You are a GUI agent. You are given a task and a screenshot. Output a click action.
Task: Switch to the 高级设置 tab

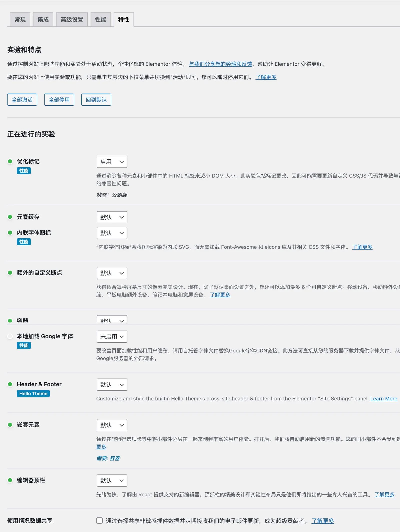click(x=72, y=19)
